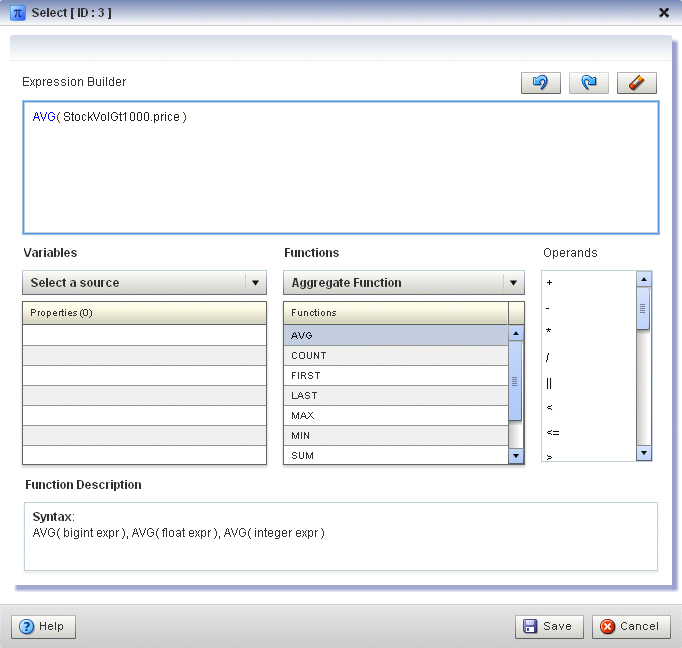Click the Help question mark icon
Image resolution: width=682 pixels, height=648 pixels.
pyautogui.click(x=27, y=627)
